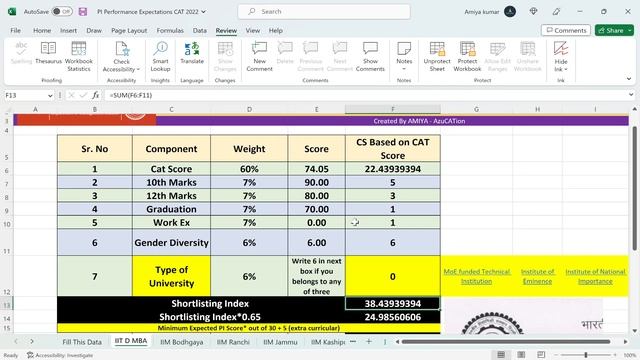Open the Notes button
Viewport: 640px width, 360px height.
point(404,56)
